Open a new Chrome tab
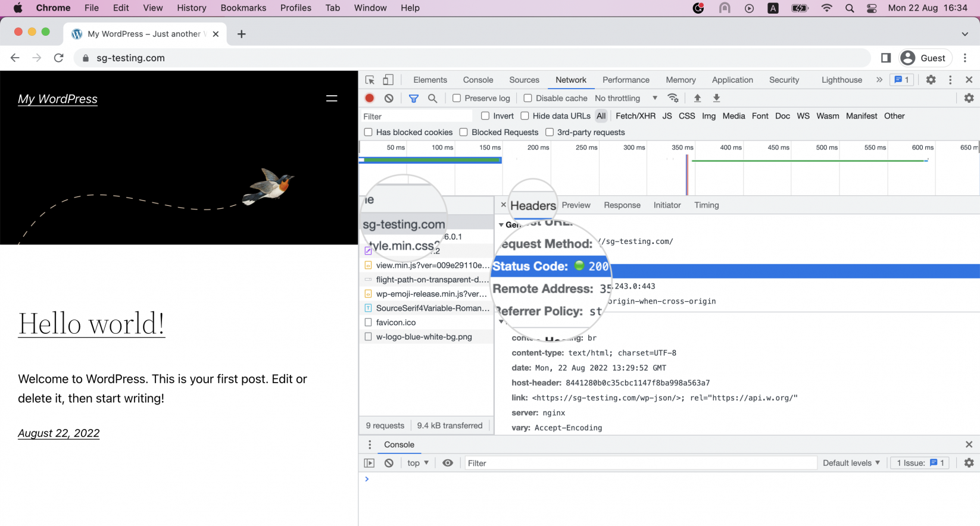The height and width of the screenshot is (526, 980). (241, 34)
